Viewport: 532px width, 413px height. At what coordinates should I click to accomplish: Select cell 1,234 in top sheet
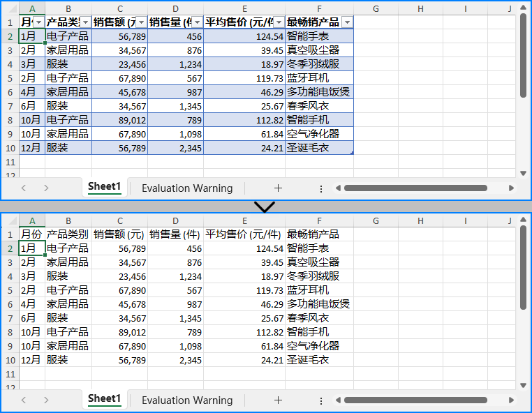tap(176, 64)
